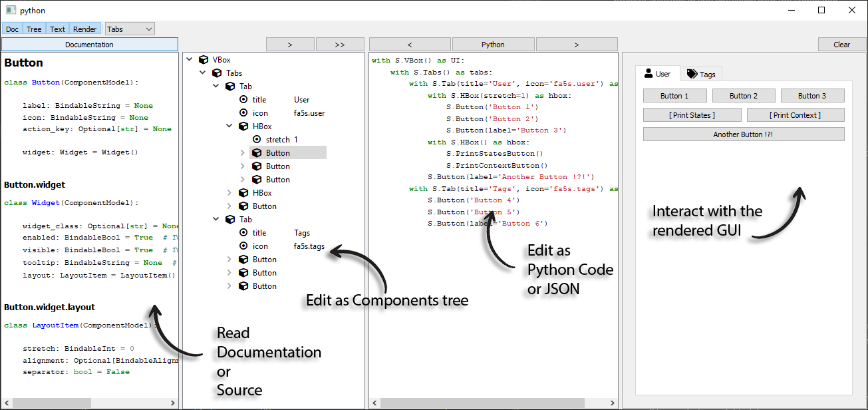
Task: Click the circle icon beside fa5s.user
Action: coord(243,113)
